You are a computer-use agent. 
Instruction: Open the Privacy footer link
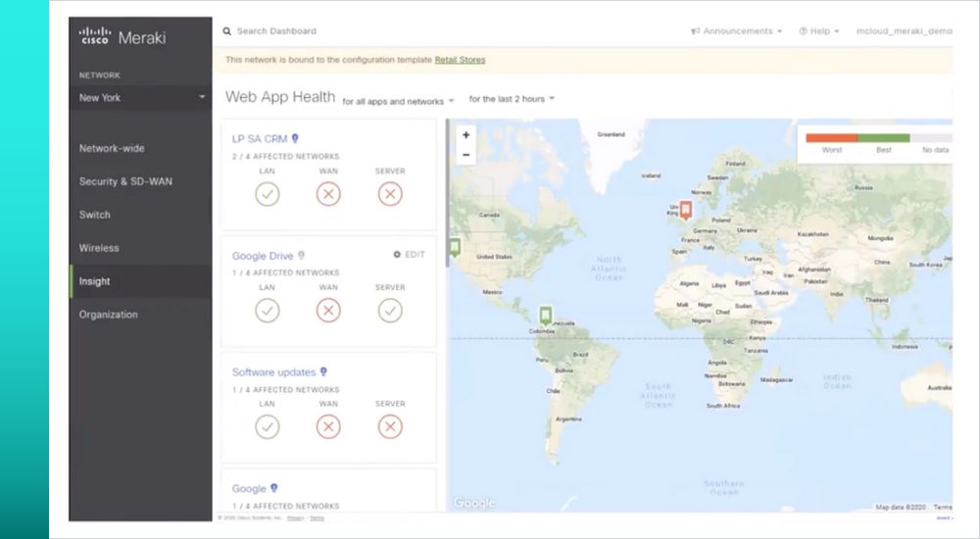296,518
